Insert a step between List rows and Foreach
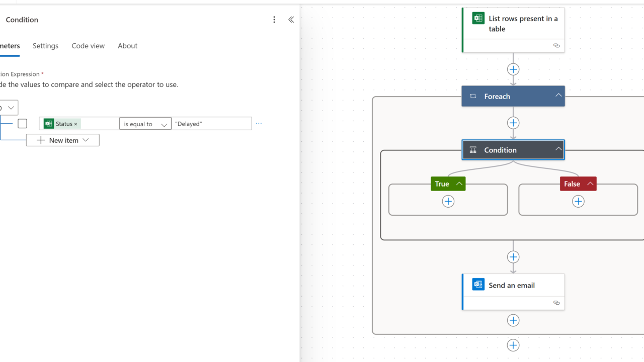This screenshot has width=644, height=362. pyautogui.click(x=513, y=69)
